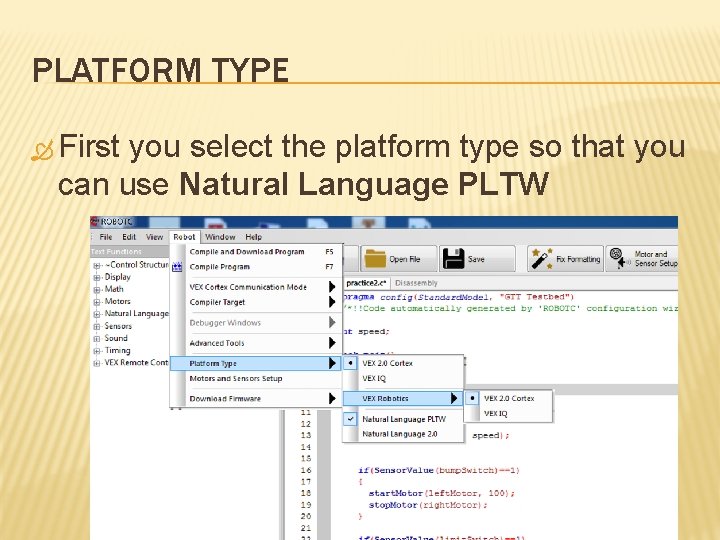Image resolution: width=720 pixels, height=540 pixels.
Task: Switch to the Disassembly tab
Action: click(x=416, y=283)
